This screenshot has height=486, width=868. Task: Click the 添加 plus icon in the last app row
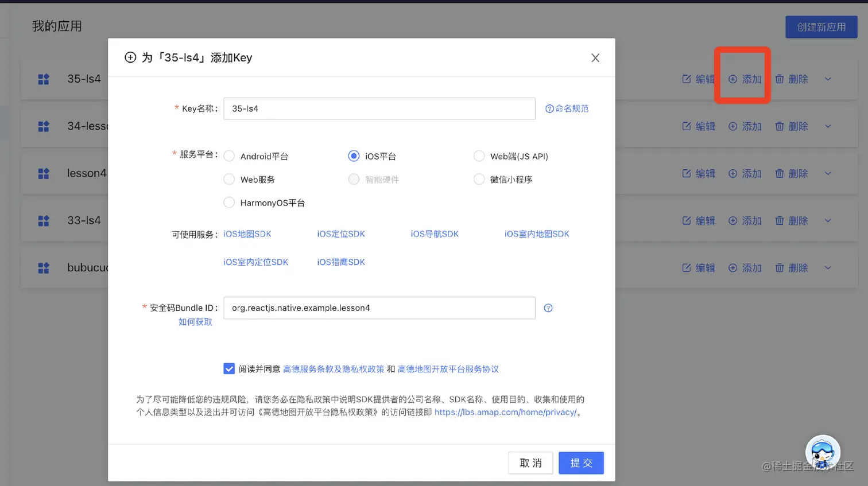[x=733, y=268]
